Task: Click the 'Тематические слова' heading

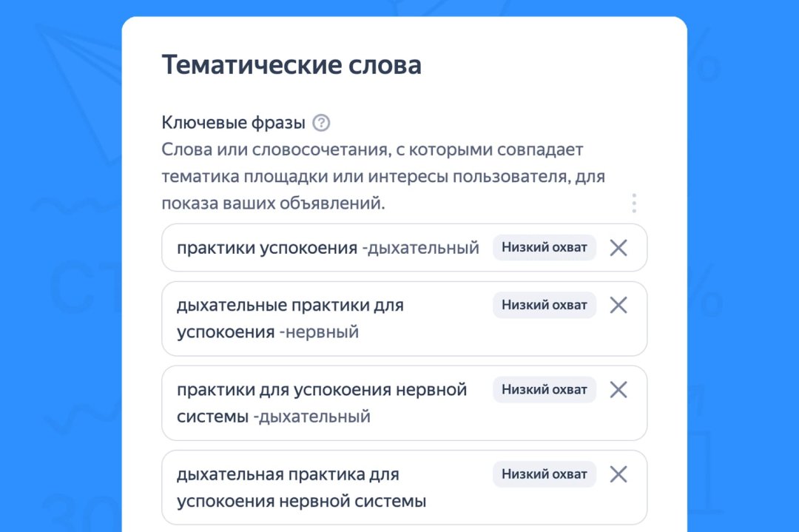Action: (291, 65)
